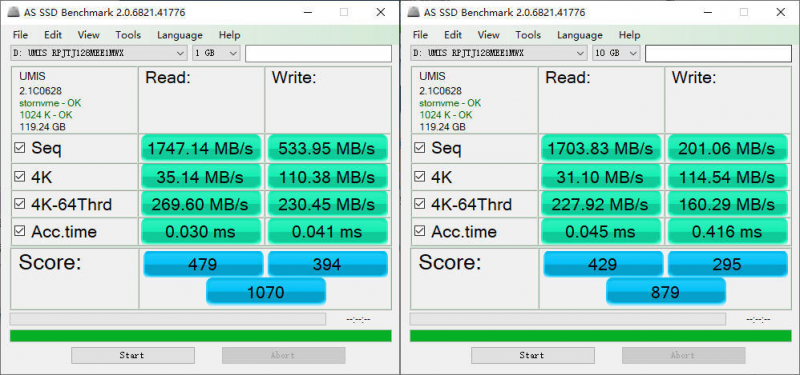Click AS SSD app icon in left window title
Viewport: 800px width, 375px height.
[14, 13]
